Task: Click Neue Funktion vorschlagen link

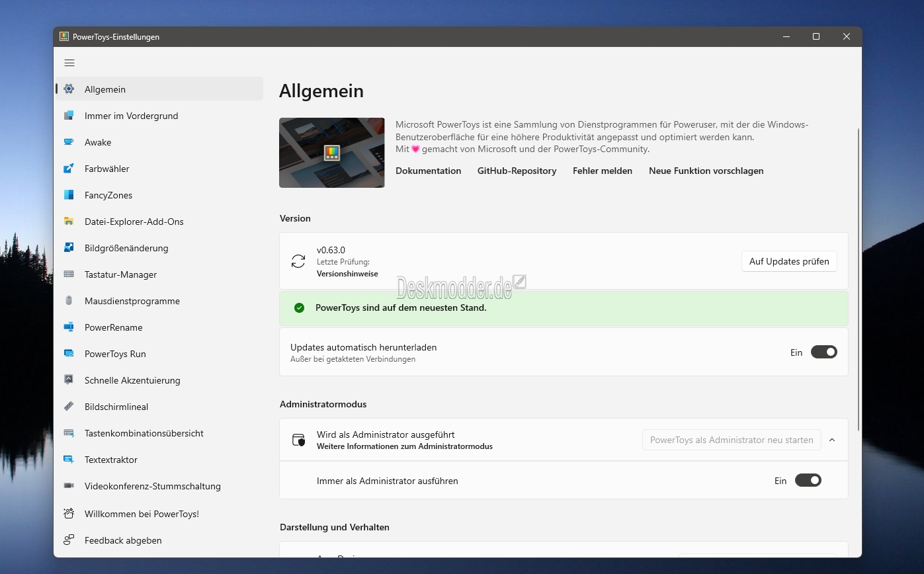Action: coord(706,171)
